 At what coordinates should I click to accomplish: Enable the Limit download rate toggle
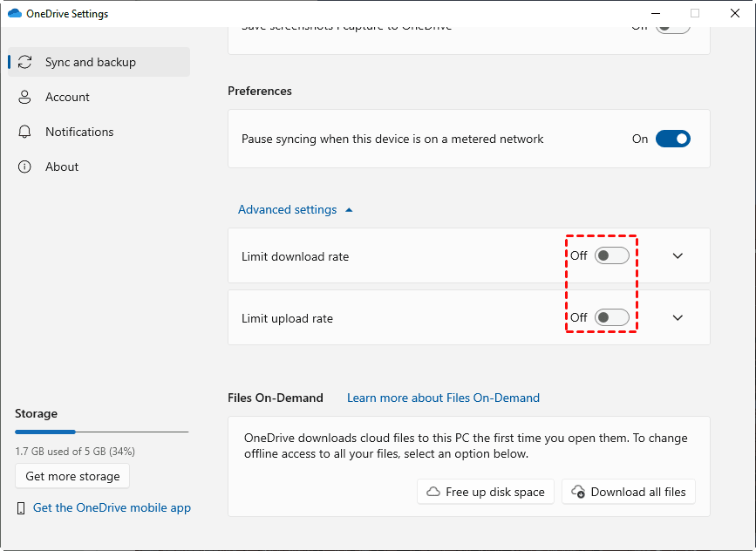(611, 255)
